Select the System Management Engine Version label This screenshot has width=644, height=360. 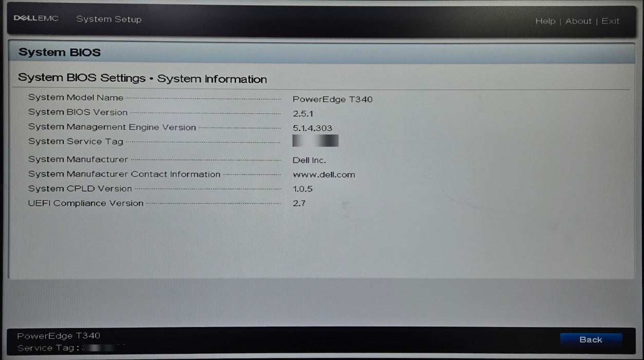(112, 127)
